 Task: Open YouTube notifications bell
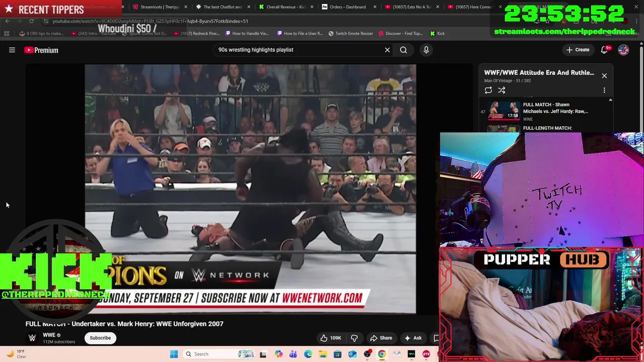605,50
